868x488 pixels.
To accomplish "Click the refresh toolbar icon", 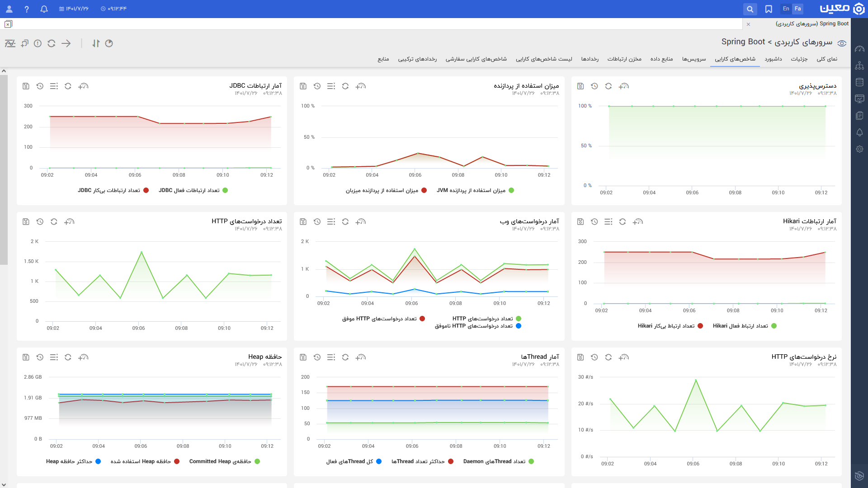I will [52, 43].
